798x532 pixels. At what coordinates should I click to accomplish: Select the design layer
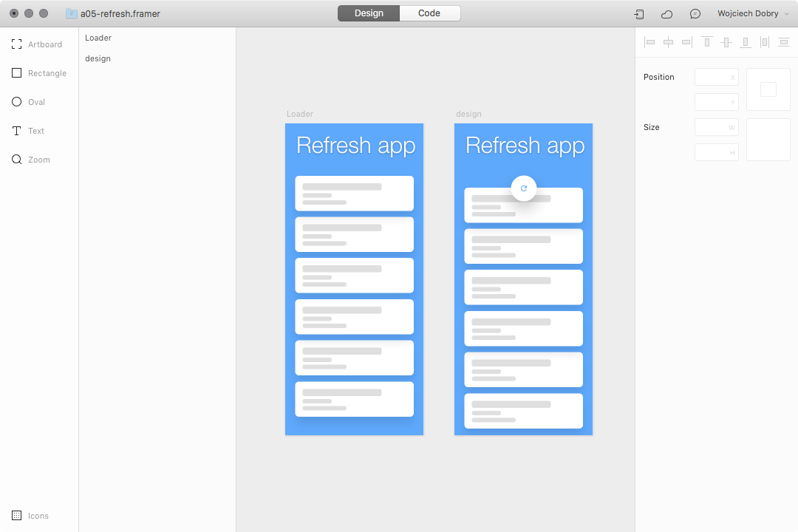[98, 58]
